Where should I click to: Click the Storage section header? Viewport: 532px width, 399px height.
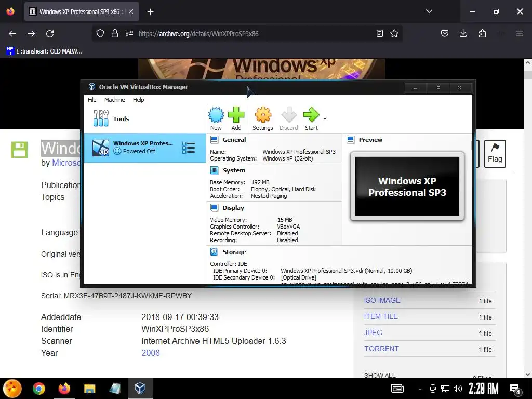coord(234,252)
